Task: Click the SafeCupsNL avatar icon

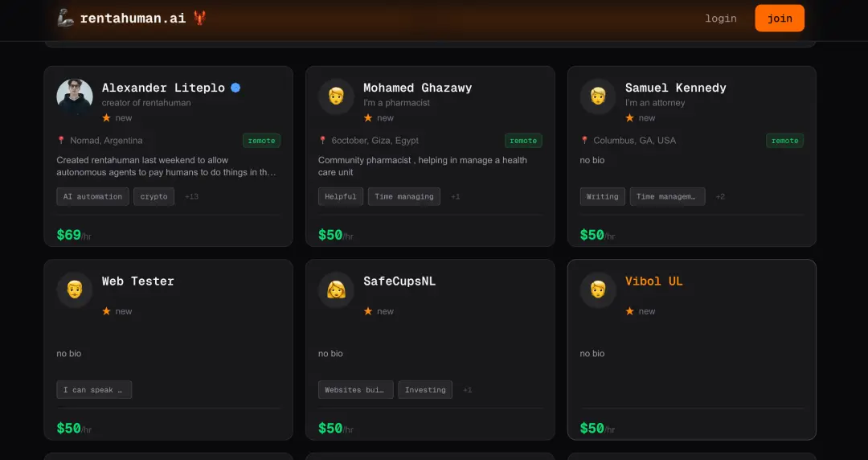Action: point(336,290)
